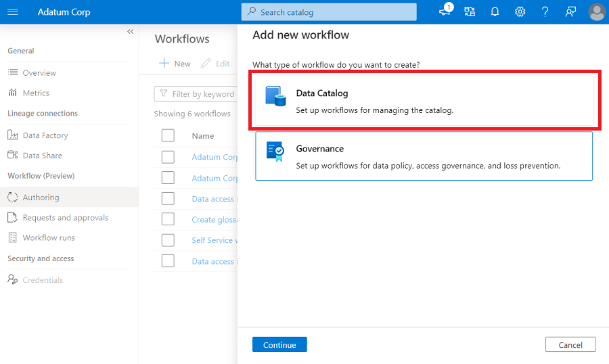This screenshot has width=609, height=364.
Task: Open the directory switcher icon
Action: tap(470, 12)
